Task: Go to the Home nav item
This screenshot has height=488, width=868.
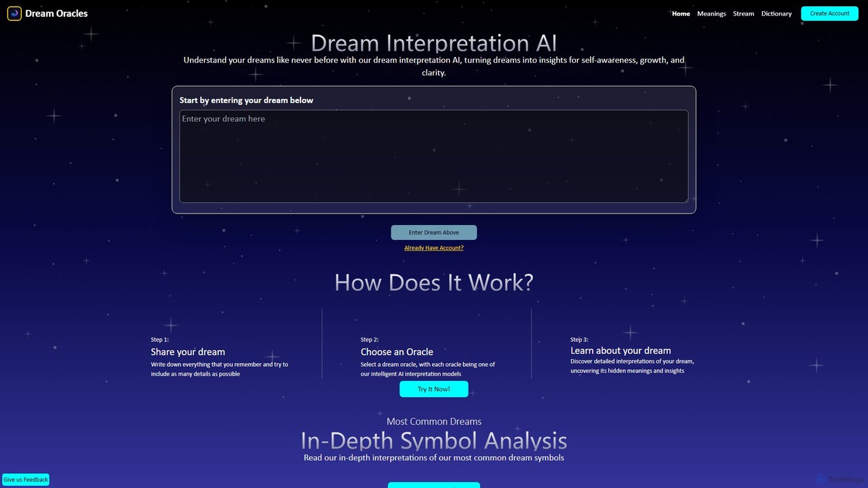Action: (681, 14)
